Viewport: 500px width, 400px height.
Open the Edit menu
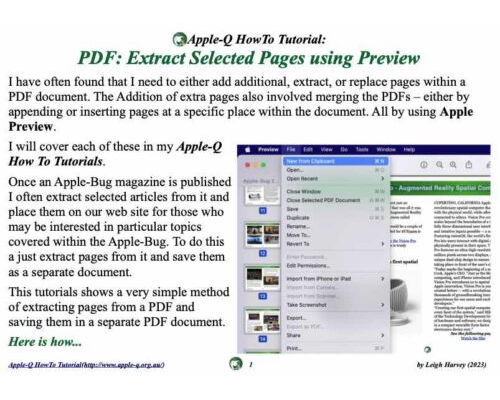(x=308, y=149)
